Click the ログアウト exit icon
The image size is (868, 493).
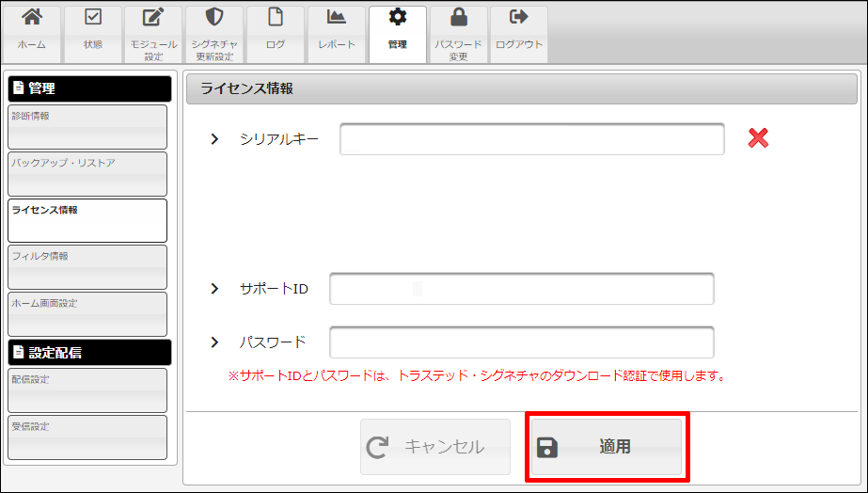[519, 18]
